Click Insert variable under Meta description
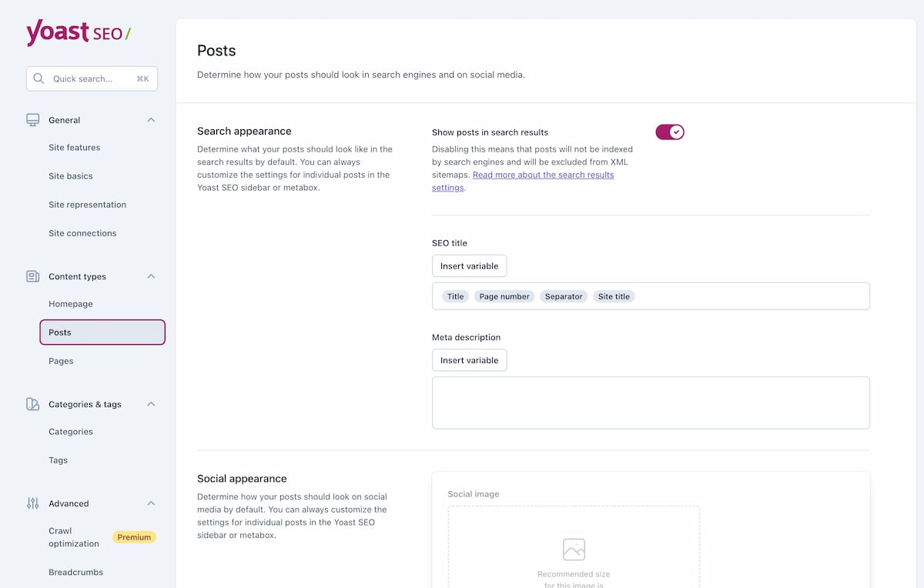 point(469,360)
